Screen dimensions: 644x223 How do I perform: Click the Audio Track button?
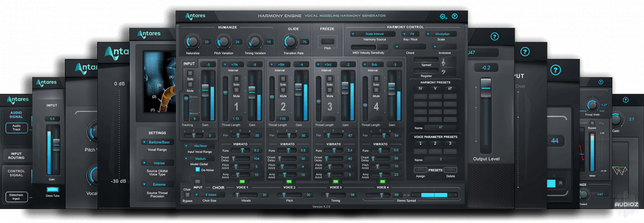click(16, 128)
